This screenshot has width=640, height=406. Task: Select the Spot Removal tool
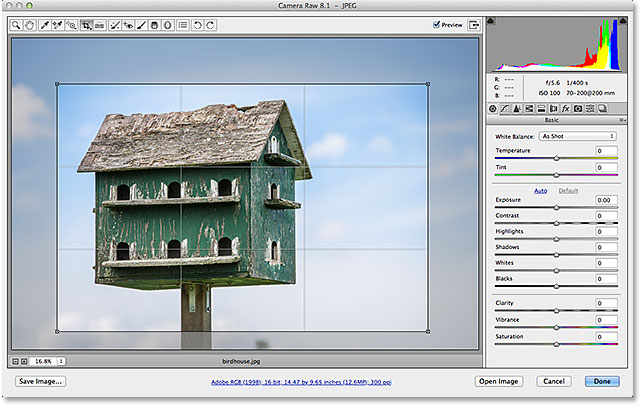click(115, 25)
